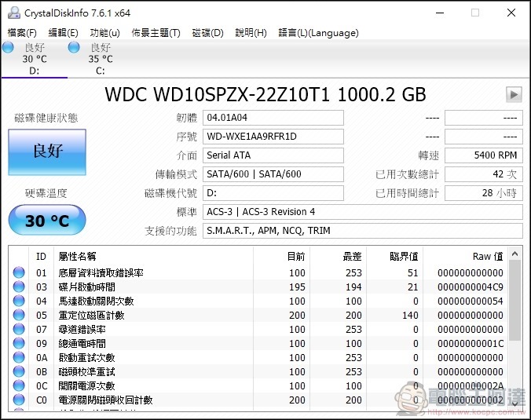Click the model title WDC WD10SPZX-22Z10T1 1000.2 GB
The width and height of the screenshot is (531, 420).
(265, 94)
